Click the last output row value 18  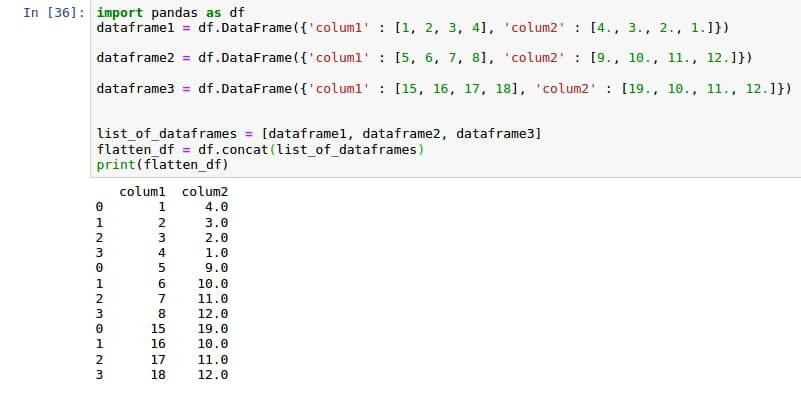click(x=158, y=375)
